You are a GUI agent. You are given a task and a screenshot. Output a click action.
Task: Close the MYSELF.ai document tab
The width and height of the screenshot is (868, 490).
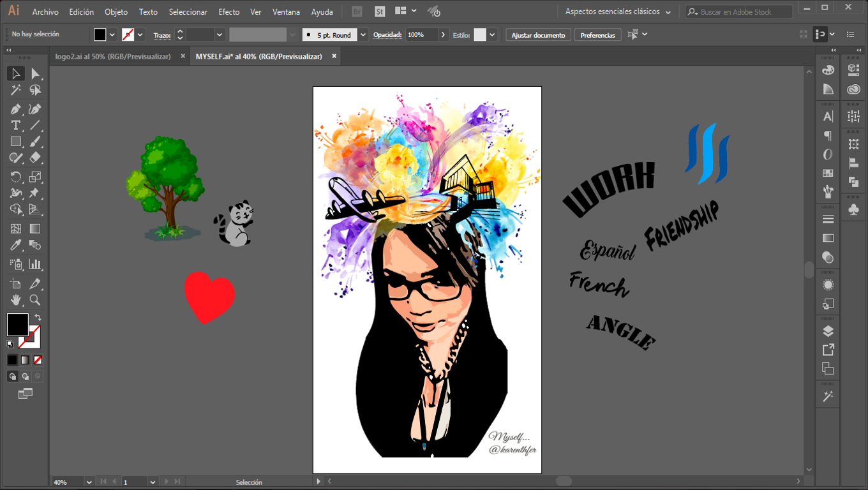pyautogui.click(x=334, y=56)
